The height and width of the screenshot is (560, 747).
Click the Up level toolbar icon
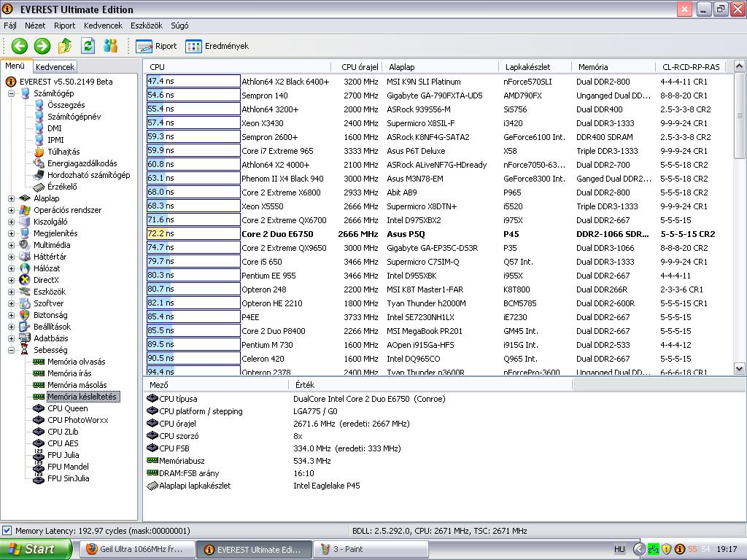[x=65, y=46]
